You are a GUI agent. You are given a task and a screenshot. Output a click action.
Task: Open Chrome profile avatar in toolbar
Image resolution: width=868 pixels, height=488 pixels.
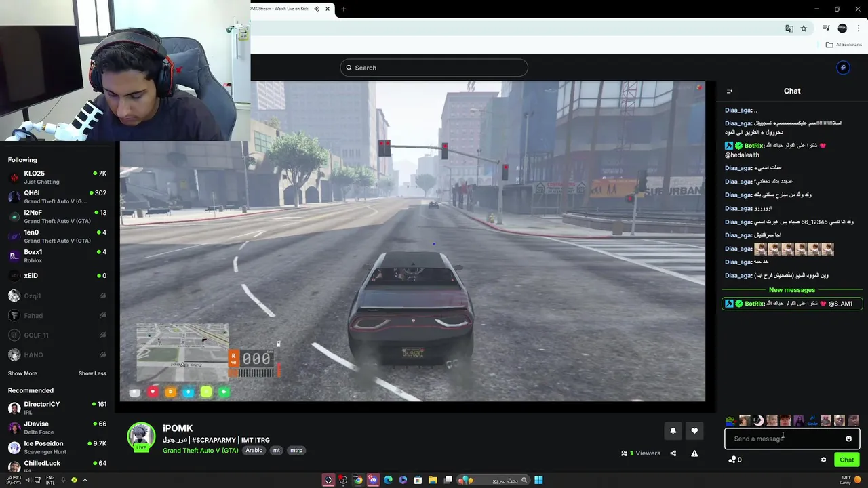842,28
